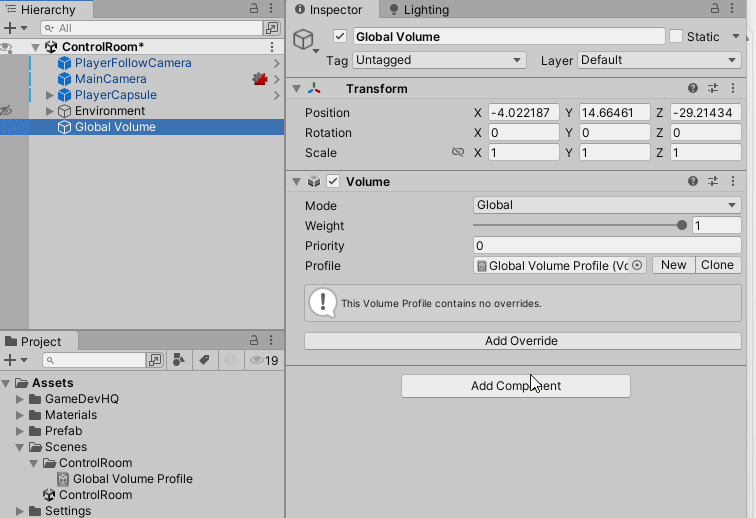Toggle the Static checkbox
The height and width of the screenshot is (518, 756).
[x=676, y=36]
